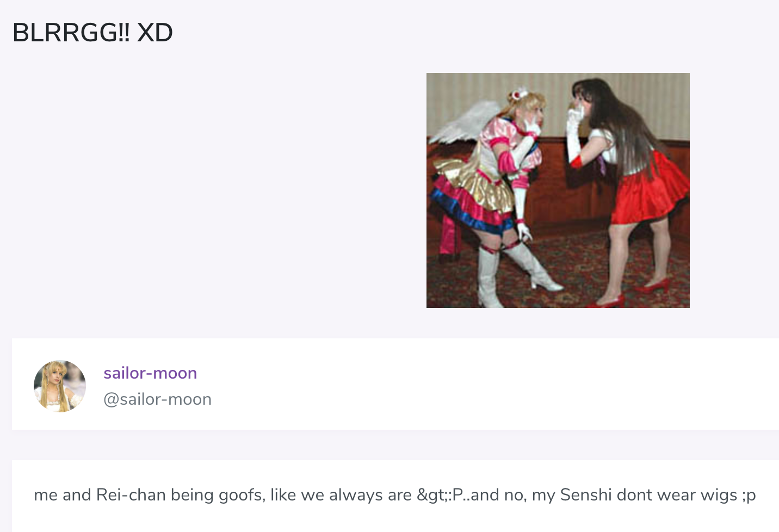Select the BLRRGG!! XD post title

pyautogui.click(x=92, y=33)
